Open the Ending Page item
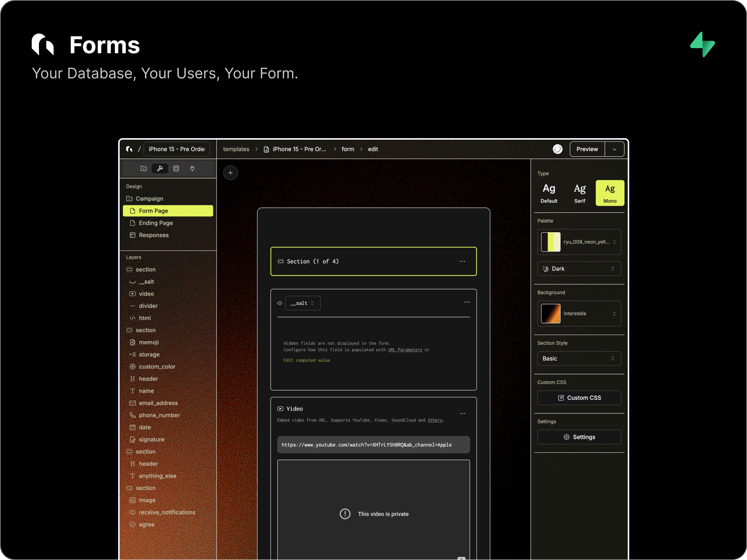Image resolution: width=747 pixels, height=560 pixels. pos(156,223)
